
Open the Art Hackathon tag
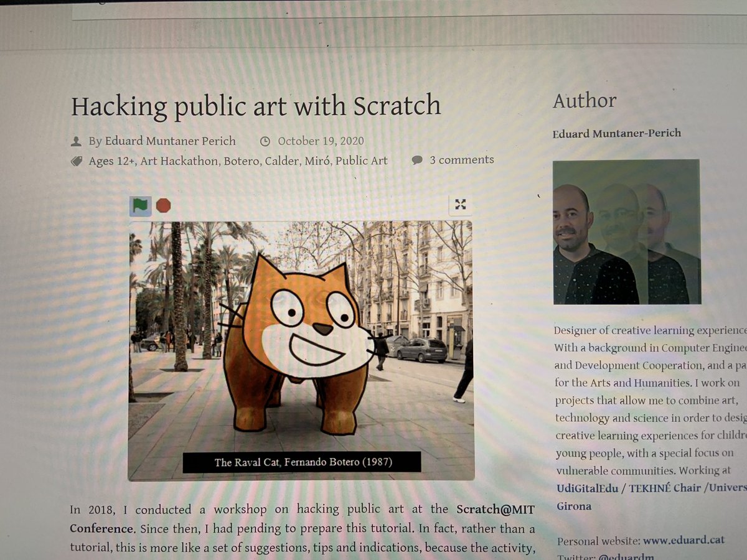[x=180, y=161]
